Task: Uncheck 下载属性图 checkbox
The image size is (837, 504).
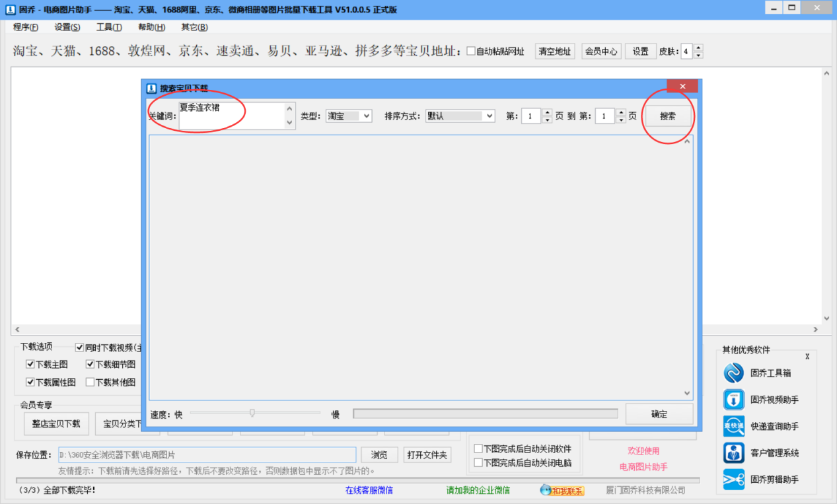Action: (30, 382)
